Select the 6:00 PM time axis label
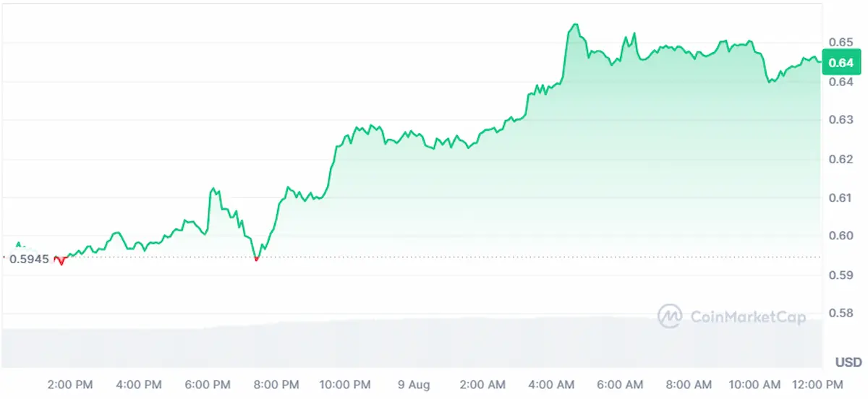Image resolution: width=868 pixels, height=399 pixels. [208, 384]
